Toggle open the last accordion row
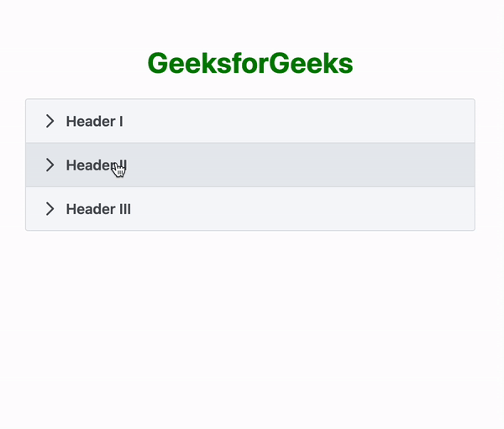The height and width of the screenshot is (429, 504). 250,209
